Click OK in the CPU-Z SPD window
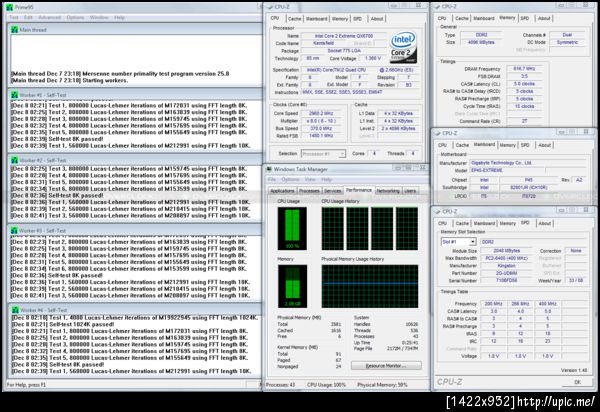 coord(577,382)
